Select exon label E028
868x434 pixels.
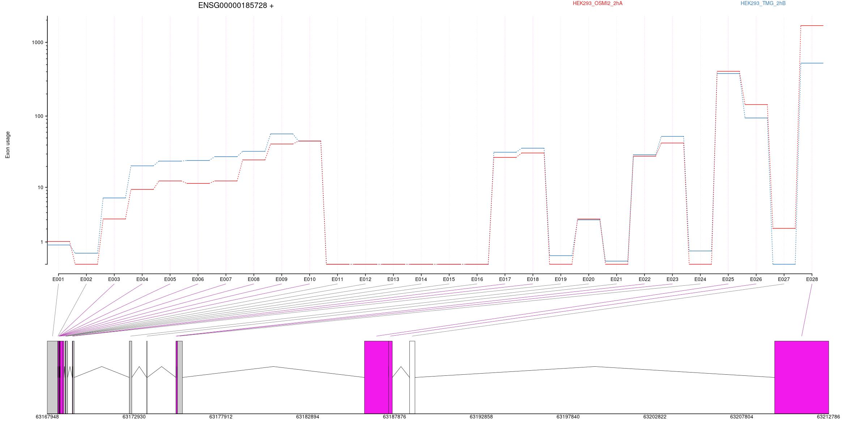(812, 279)
